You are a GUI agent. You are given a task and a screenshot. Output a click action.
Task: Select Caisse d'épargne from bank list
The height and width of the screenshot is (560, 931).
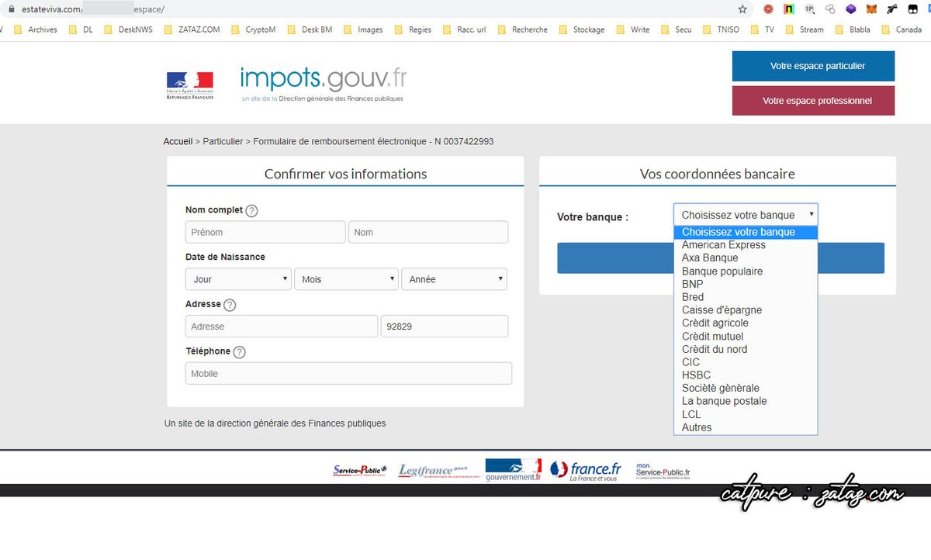pyautogui.click(x=746, y=309)
